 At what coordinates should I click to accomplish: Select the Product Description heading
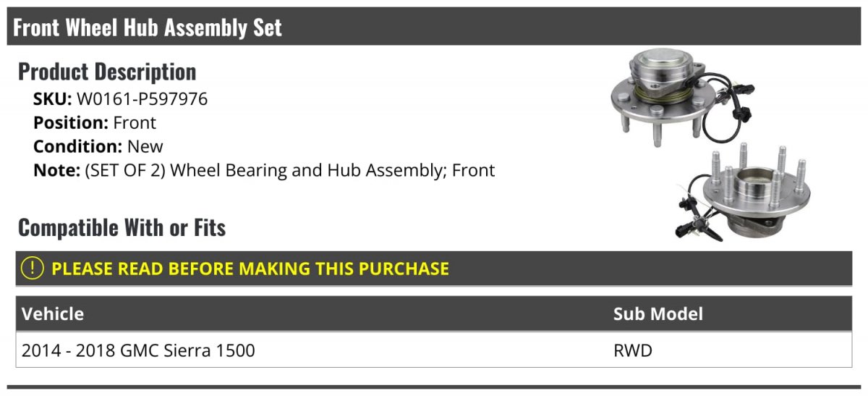click(x=107, y=72)
